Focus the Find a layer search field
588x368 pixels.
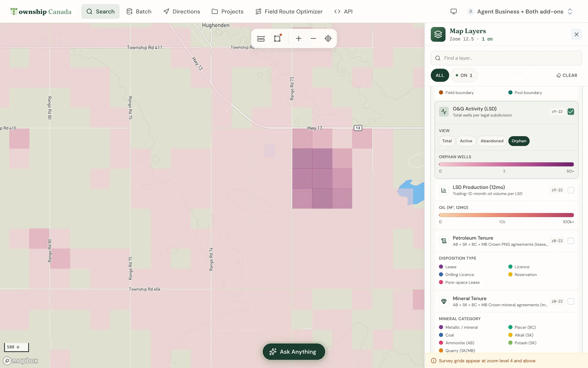[x=506, y=58]
